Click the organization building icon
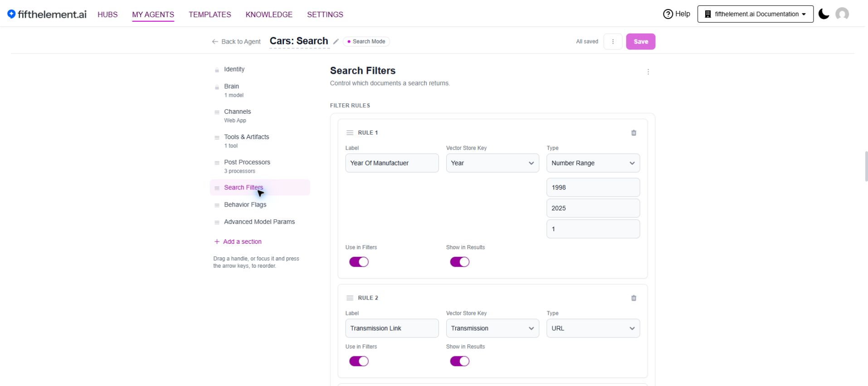Viewport: 868px width, 386px height. [707, 14]
